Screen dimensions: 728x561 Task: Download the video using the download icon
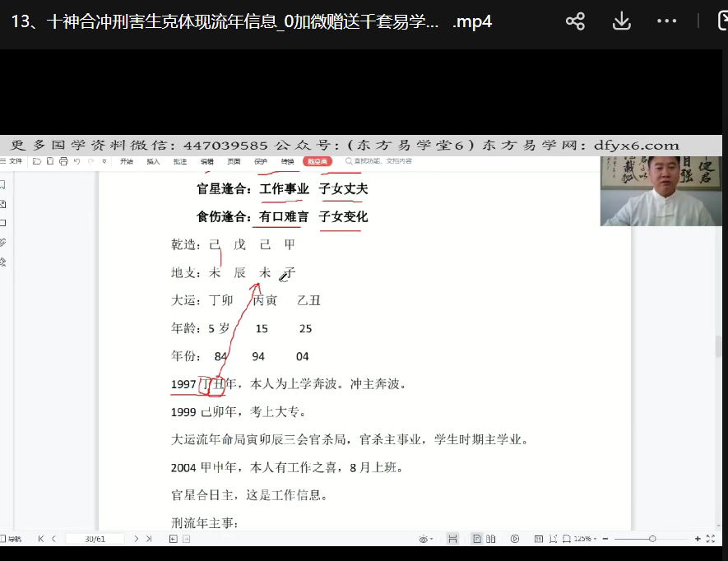(x=621, y=21)
